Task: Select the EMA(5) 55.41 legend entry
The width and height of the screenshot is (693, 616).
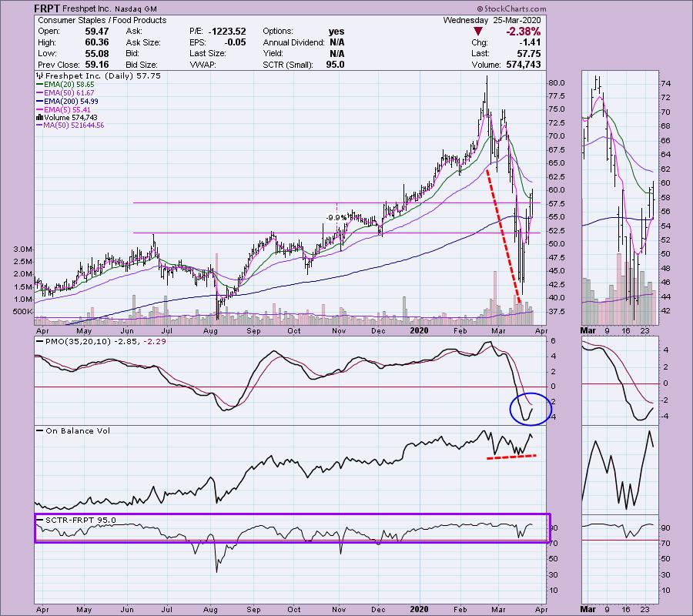Action: point(63,109)
